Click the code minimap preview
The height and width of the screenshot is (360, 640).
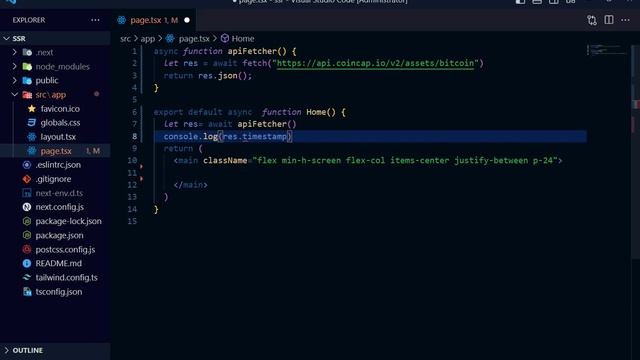(606, 50)
